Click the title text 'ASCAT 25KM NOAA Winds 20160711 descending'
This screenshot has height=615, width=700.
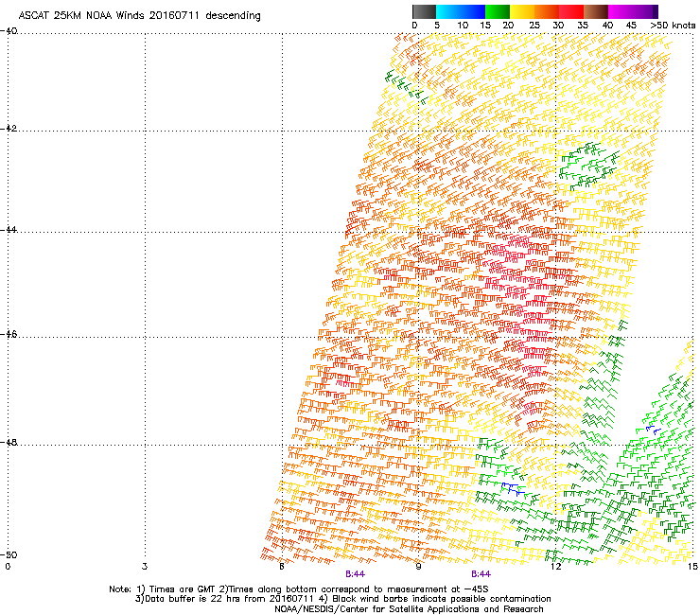pyautogui.click(x=139, y=15)
